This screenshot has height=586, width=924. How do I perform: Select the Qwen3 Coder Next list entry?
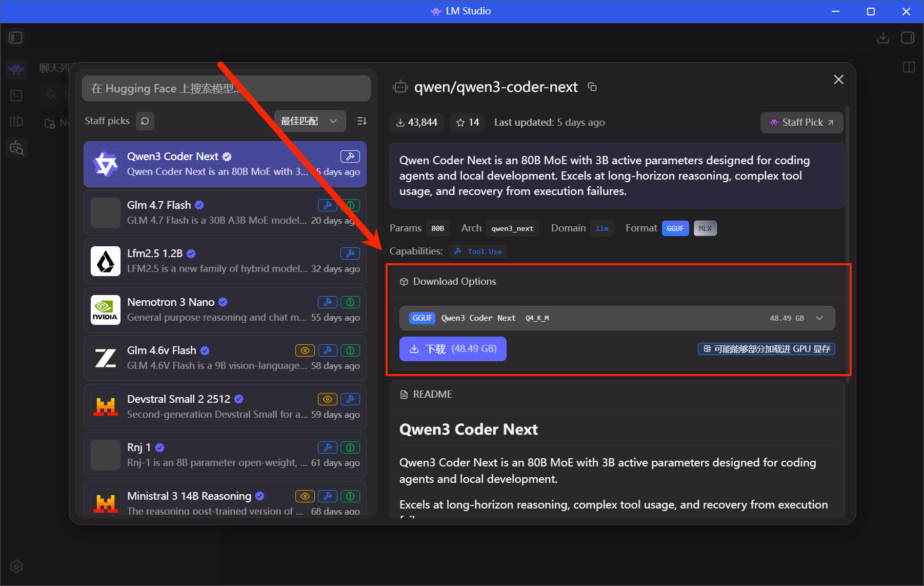point(225,164)
